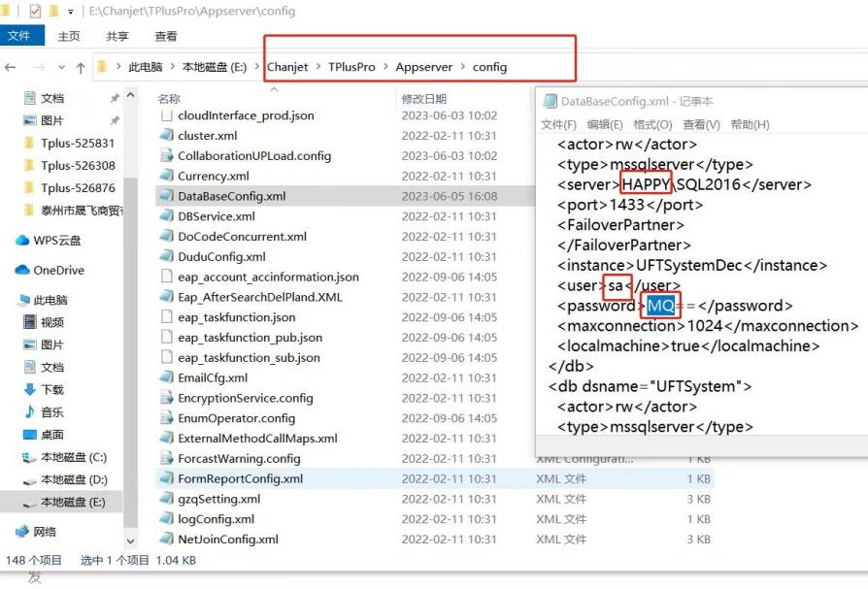
Task: Expand chevron after TPlusPro in breadcrumb
Action: click(x=385, y=67)
